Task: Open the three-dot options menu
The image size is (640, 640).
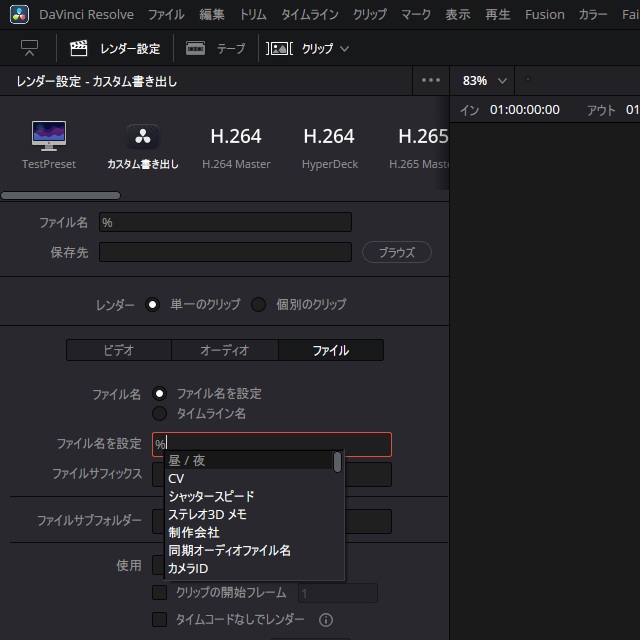Action: 431,81
